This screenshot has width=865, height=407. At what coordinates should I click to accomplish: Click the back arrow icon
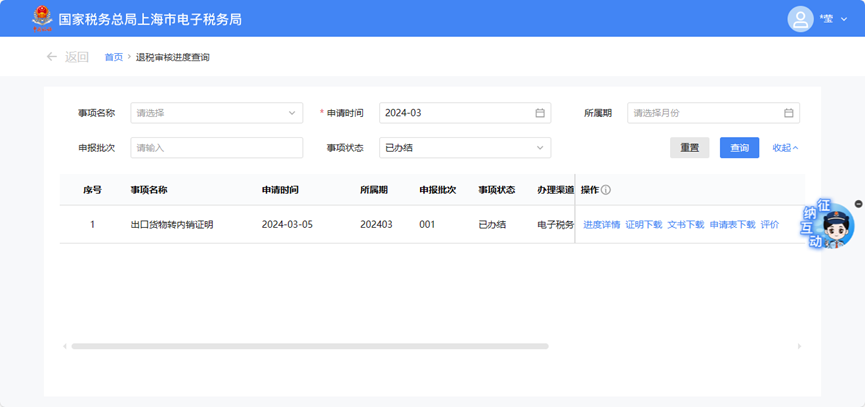[52, 57]
